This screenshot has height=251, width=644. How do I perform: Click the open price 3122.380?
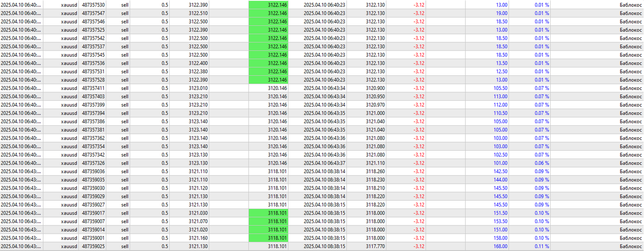[198, 71]
